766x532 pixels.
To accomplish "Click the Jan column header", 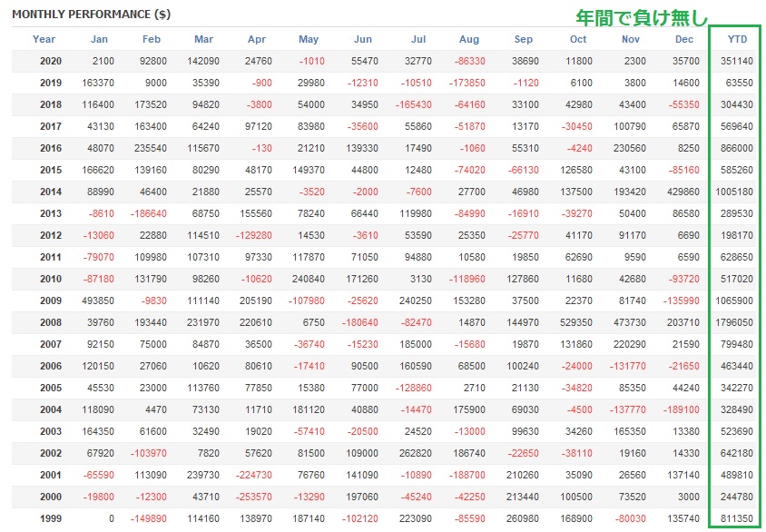I will pyautogui.click(x=99, y=39).
